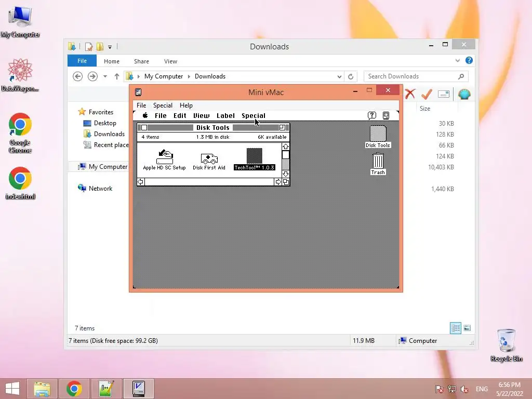Image resolution: width=532 pixels, height=399 pixels.
Task: Open the Mac Finder Edit menu
Action: tap(180, 115)
